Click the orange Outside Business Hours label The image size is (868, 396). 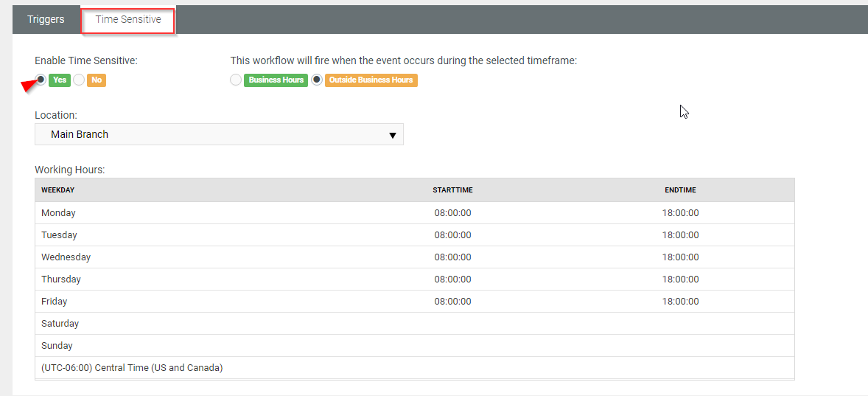point(371,80)
